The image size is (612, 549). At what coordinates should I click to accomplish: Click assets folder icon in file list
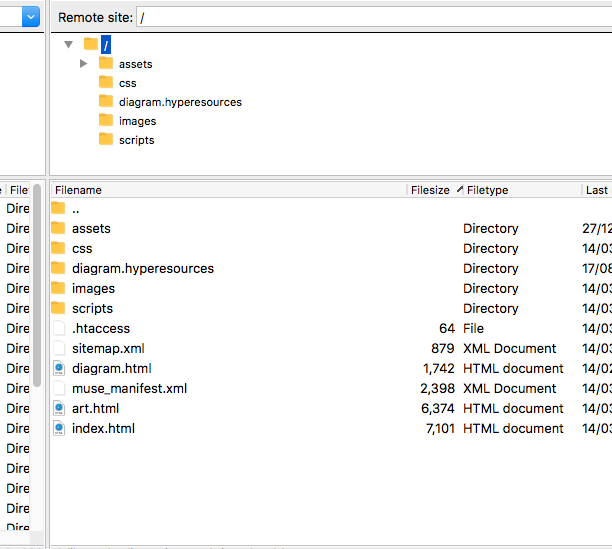58,228
